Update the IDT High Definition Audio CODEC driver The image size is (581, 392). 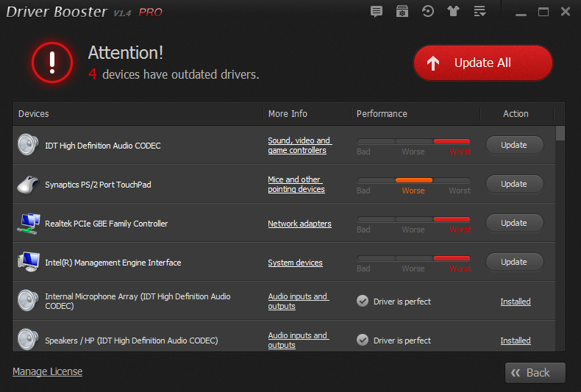click(x=514, y=145)
